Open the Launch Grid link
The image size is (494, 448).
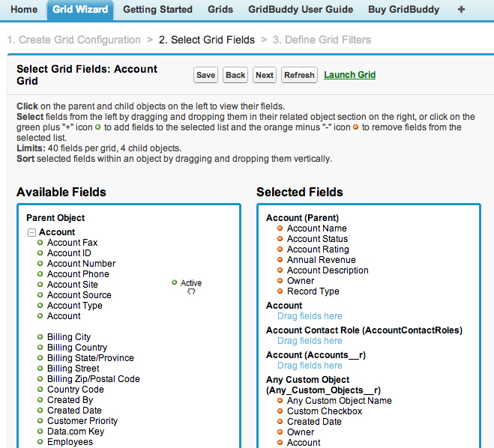pos(349,75)
